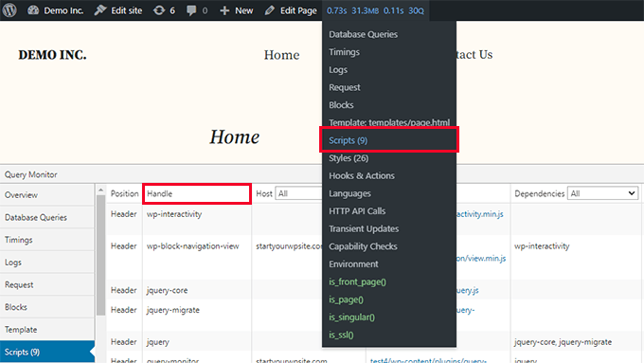
Task: Select Styles (26) in the dropdown menu
Action: 349,158
